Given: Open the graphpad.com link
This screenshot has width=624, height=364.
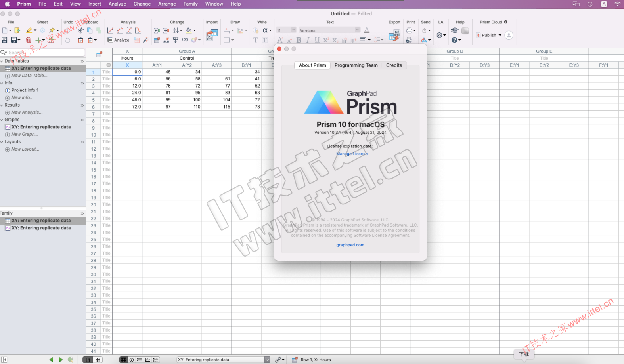Looking at the screenshot, I should 350,245.
